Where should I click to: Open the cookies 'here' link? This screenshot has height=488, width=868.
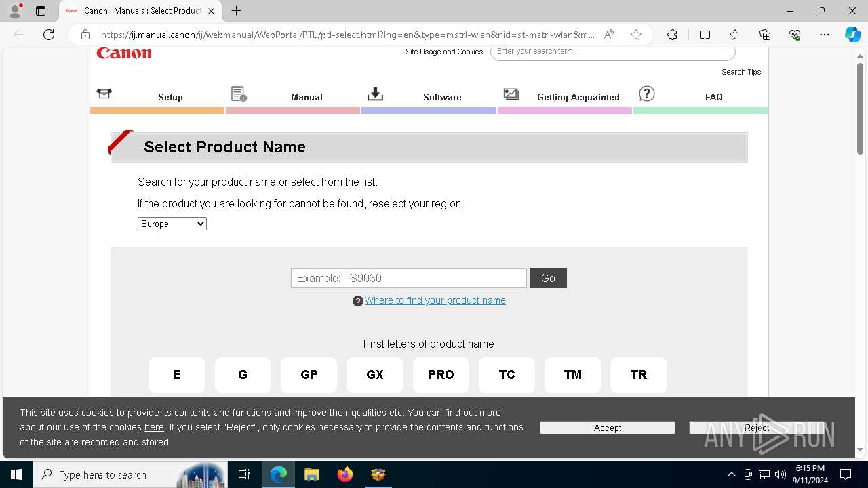[x=154, y=427]
